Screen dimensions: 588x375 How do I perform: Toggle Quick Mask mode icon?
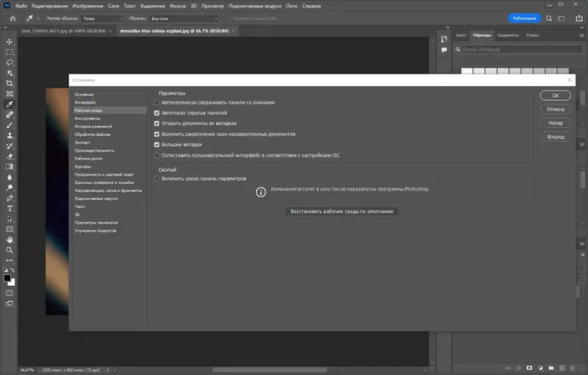(x=10, y=293)
